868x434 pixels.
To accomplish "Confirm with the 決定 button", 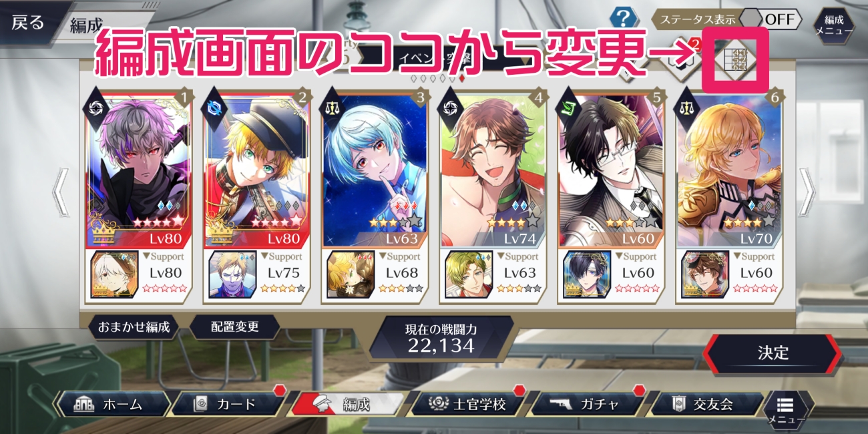I will pos(773,353).
